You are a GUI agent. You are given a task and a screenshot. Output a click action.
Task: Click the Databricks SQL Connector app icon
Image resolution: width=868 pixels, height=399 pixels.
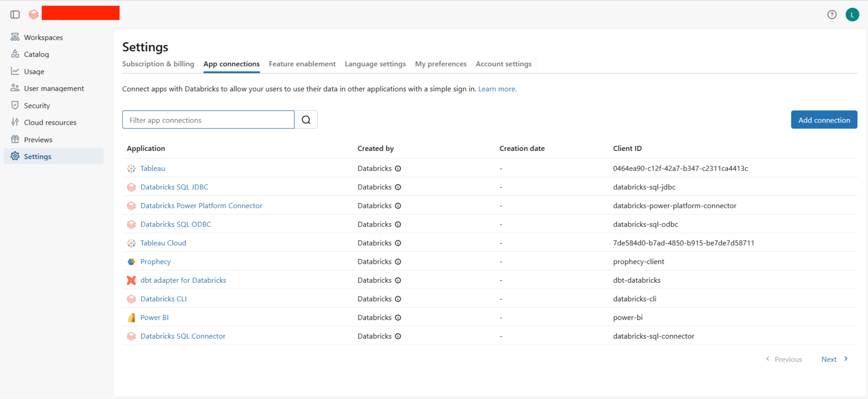(x=131, y=336)
